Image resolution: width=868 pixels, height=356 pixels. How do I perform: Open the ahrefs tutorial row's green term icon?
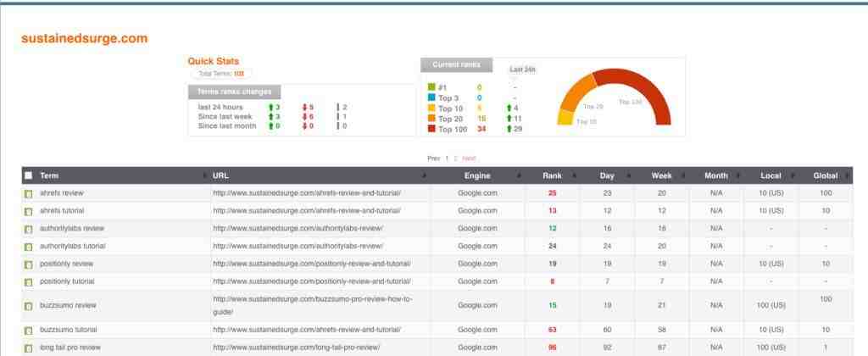tap(28, 212)
